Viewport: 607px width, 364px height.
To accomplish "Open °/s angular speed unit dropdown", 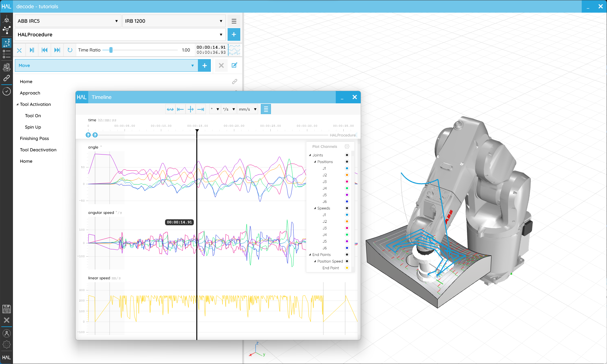I will click(229, 109).
